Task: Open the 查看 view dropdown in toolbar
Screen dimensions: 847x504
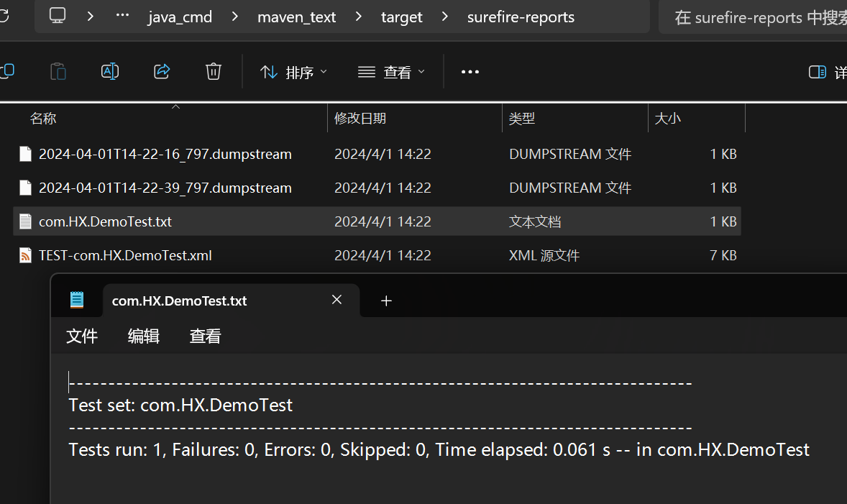Action: (x=391, y=72)
